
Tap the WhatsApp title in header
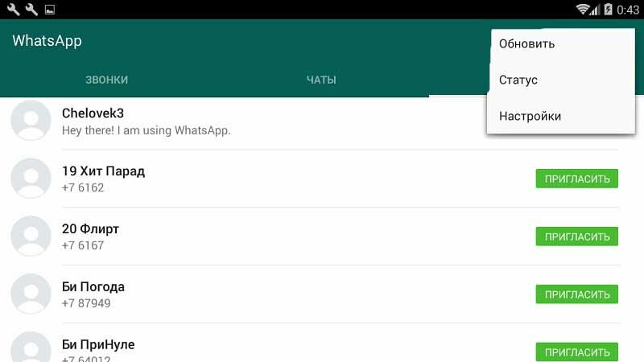[47, 41]
